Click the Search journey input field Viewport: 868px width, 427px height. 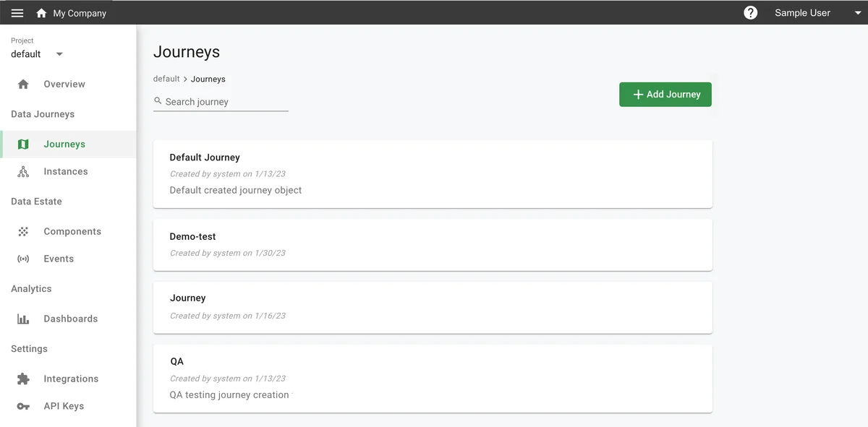point(221,101)
